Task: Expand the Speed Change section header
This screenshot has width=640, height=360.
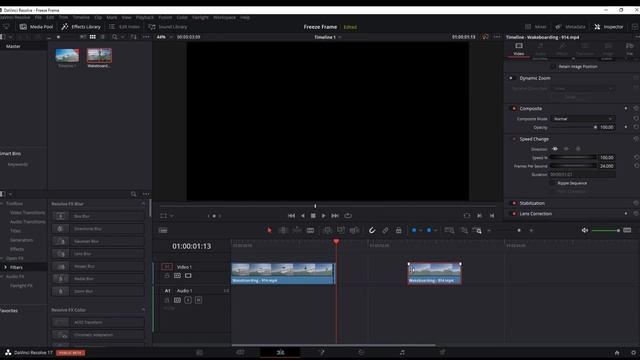Action: (x=534, y=139)
